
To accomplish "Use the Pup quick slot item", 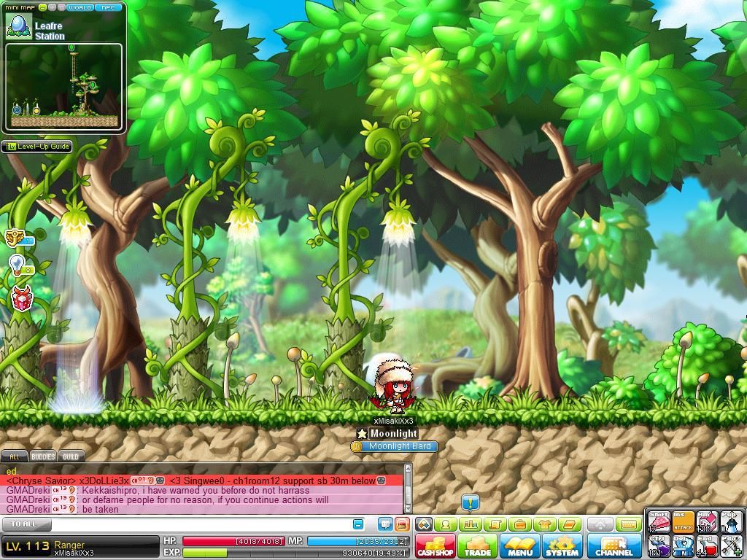I will 730,522.
